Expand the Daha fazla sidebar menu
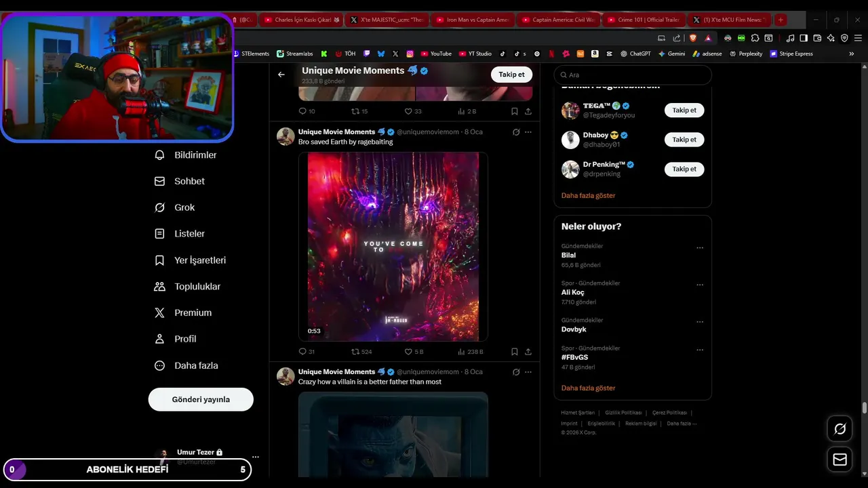The width and height of the screenshot is (868, 488). (x=186, y=365)
